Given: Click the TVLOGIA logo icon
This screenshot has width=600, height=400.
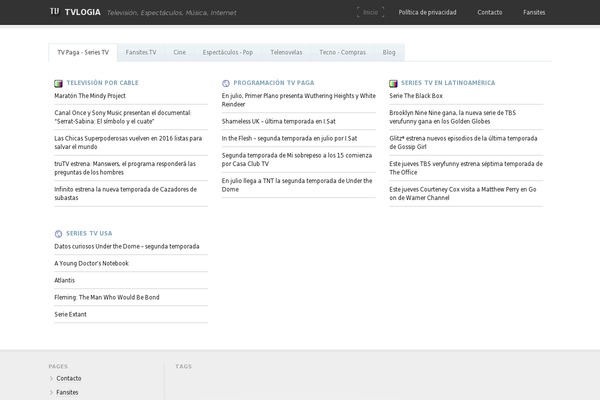Looking at the screenshot, I should tap(54, 12).
